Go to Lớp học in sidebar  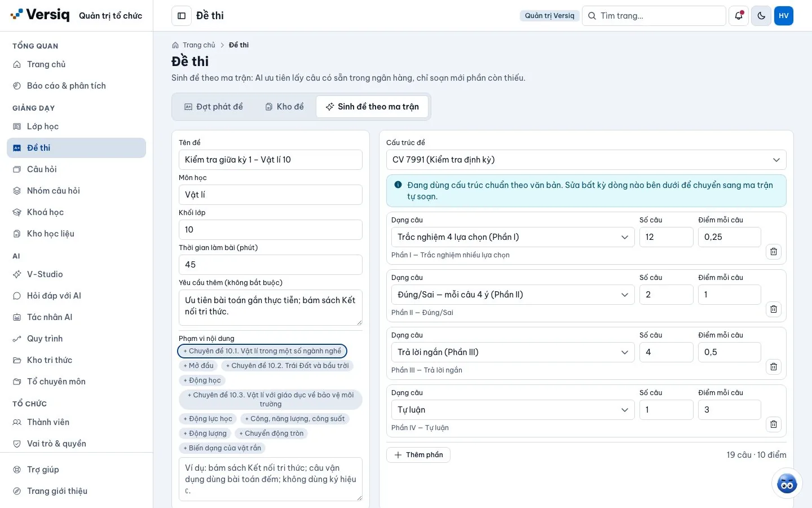(x=77, y=126)
